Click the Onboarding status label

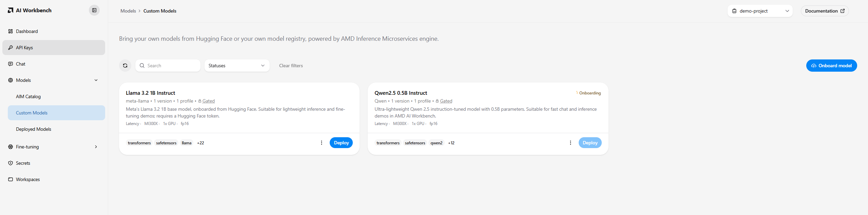pyautogui.click(x=590, y=93)
